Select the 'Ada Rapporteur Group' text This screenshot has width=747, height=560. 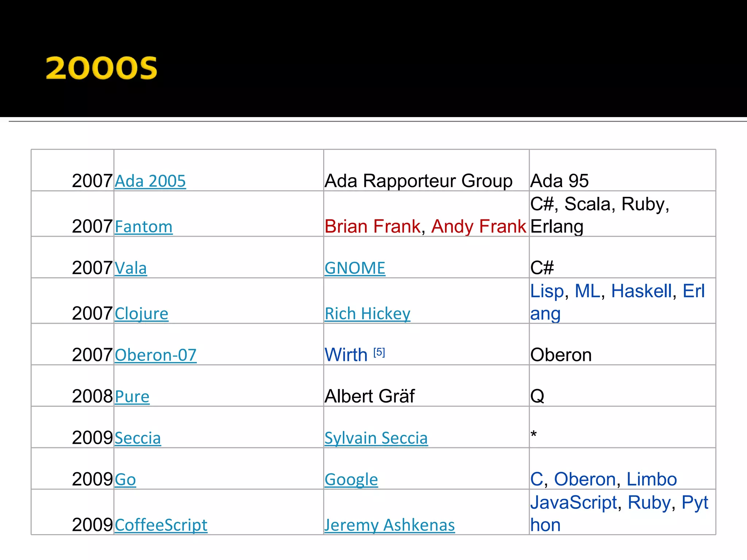coord(418,181)
